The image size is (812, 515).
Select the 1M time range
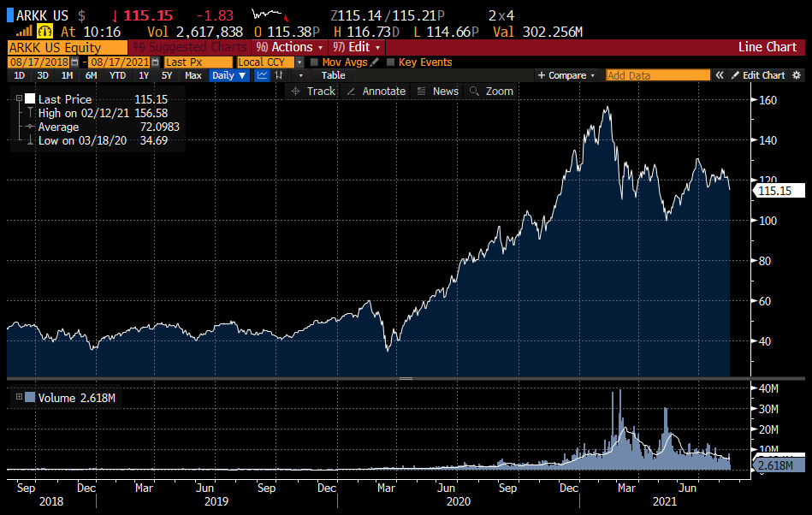pos(67,75)
